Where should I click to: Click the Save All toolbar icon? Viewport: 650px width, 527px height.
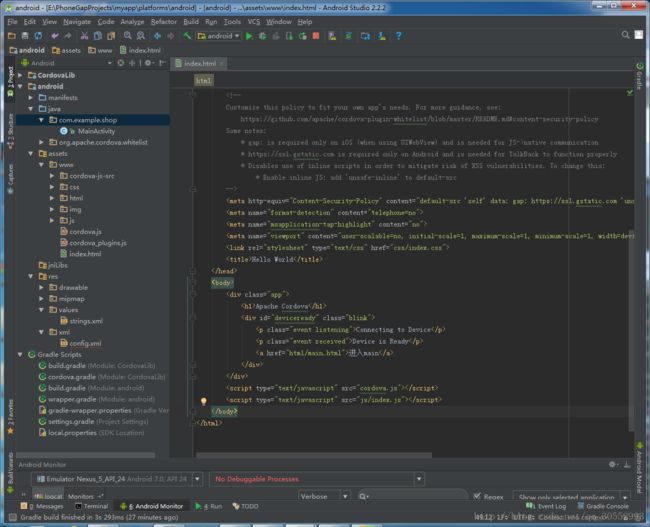(25, 36)
